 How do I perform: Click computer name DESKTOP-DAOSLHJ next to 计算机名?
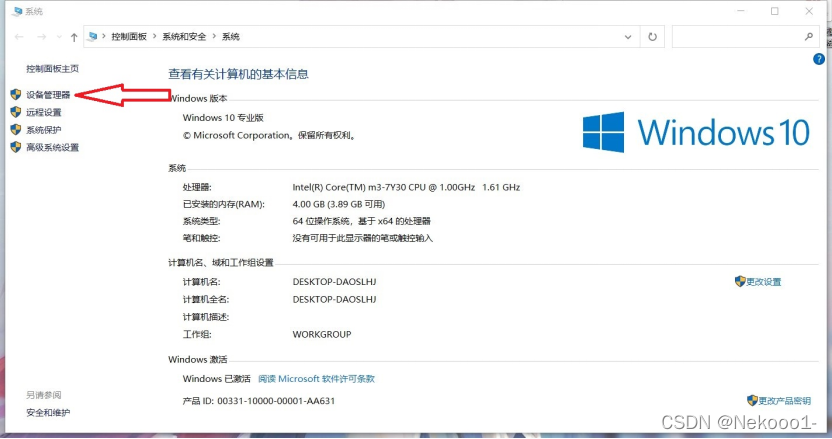(x=334, y=282)
